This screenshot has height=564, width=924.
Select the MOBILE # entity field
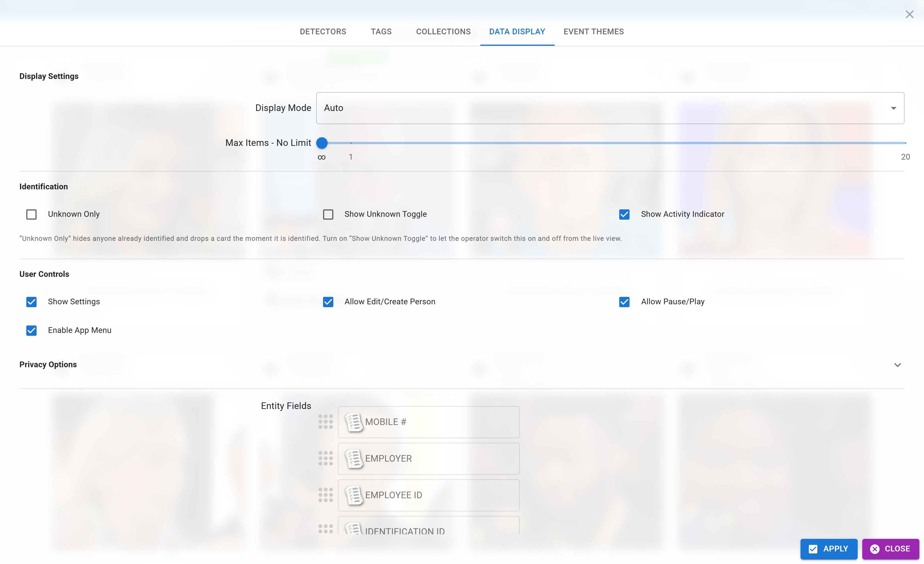(429, 422)
